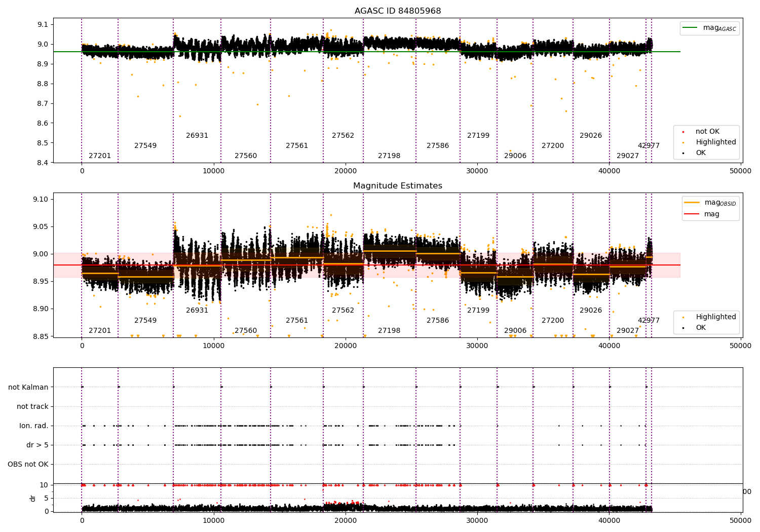Select 'Highlighted' legend entry in Magnitude Estimates plot
The width and height of the screenshot is (760, 532).
coord(716,317)
